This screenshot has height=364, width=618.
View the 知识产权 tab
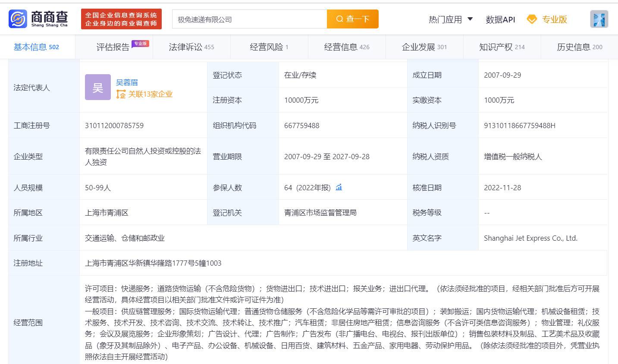pos(502,47)
